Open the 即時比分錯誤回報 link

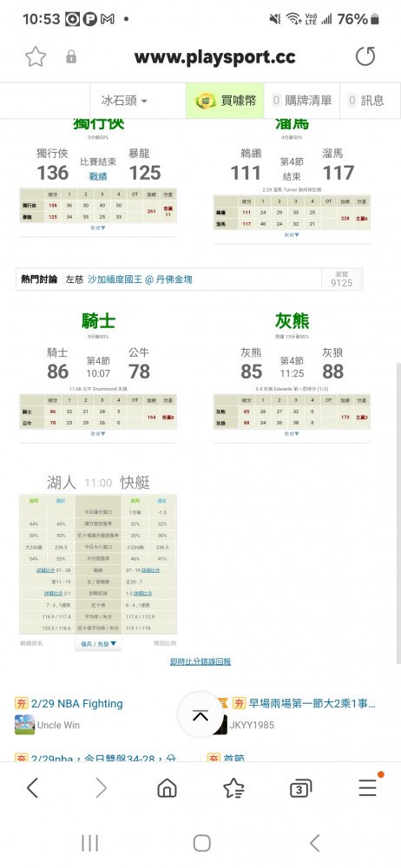click(200, 661)
